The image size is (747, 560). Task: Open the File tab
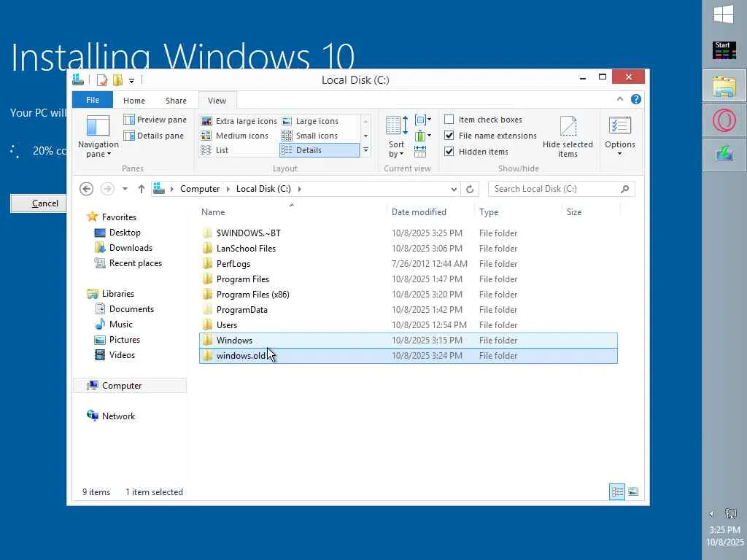93,100
